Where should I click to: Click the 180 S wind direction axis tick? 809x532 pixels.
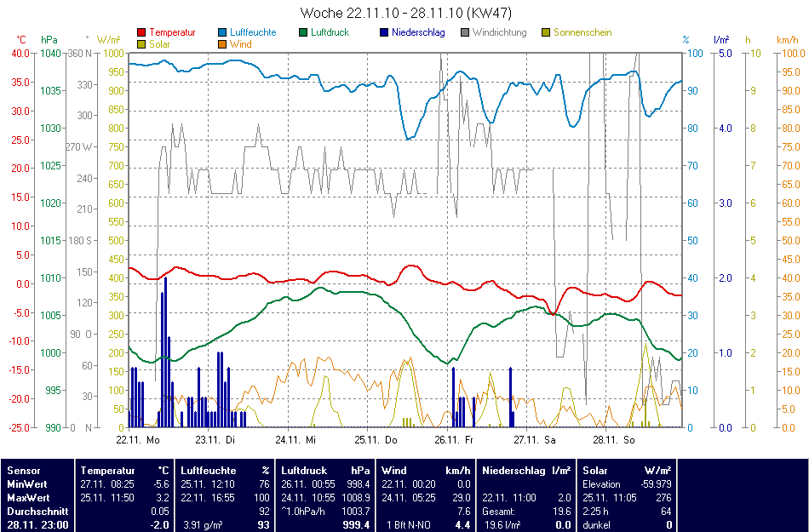[x=79, y=240]
